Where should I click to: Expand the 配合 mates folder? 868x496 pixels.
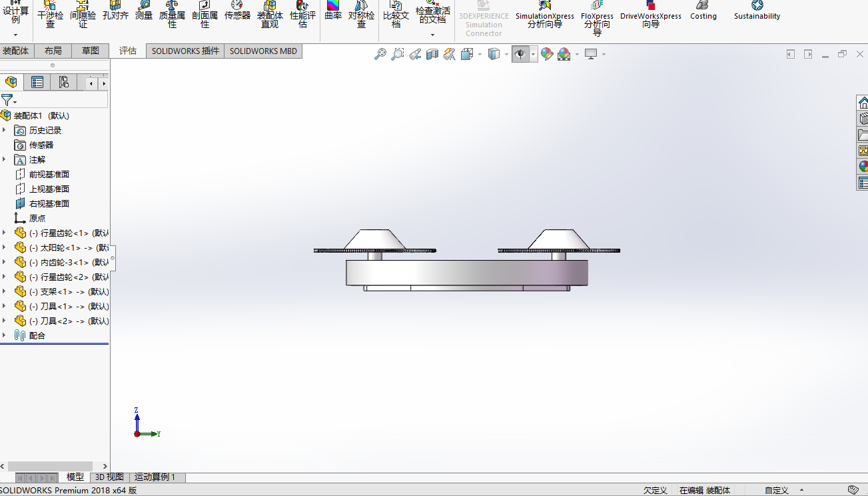[4, 335]
